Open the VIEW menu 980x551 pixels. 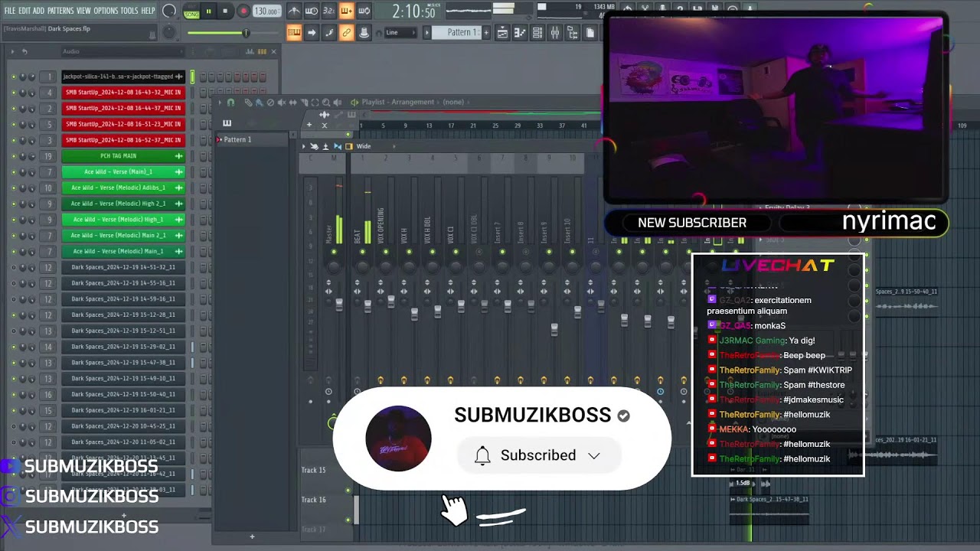[83, 11]
